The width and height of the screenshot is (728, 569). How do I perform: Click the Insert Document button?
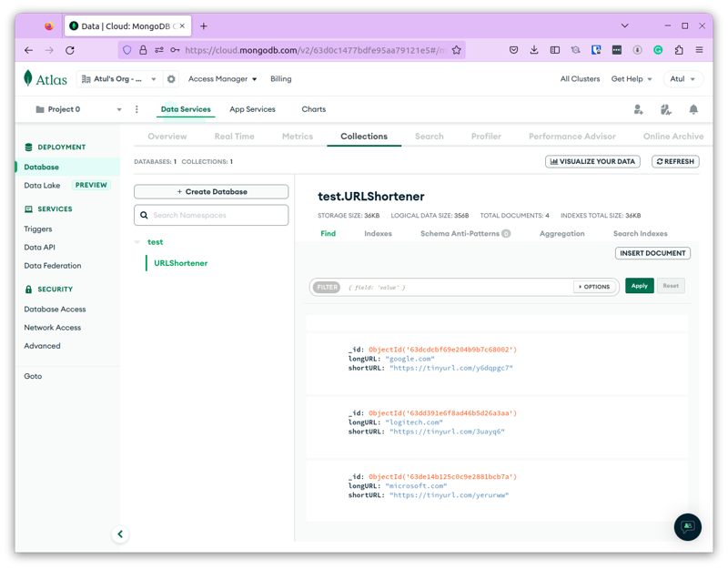pyautogui.click(x=652, y=253)
